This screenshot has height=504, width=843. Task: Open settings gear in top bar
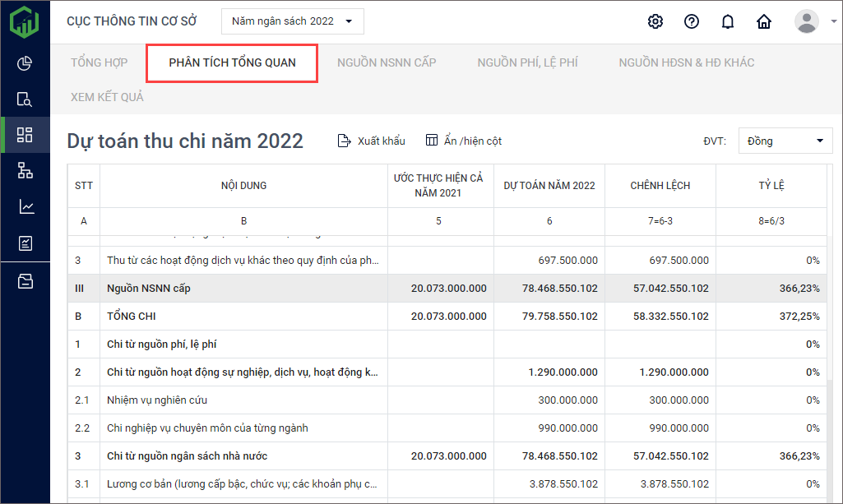pyautogui.click(x=655, y=21)
